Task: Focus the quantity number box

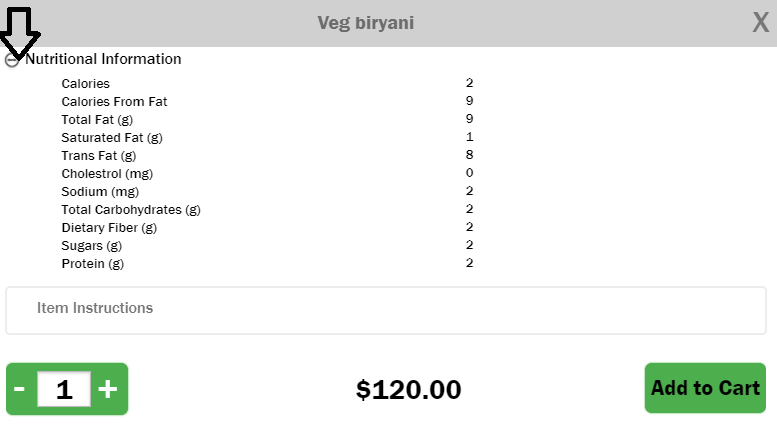Action: pos(64,389)
